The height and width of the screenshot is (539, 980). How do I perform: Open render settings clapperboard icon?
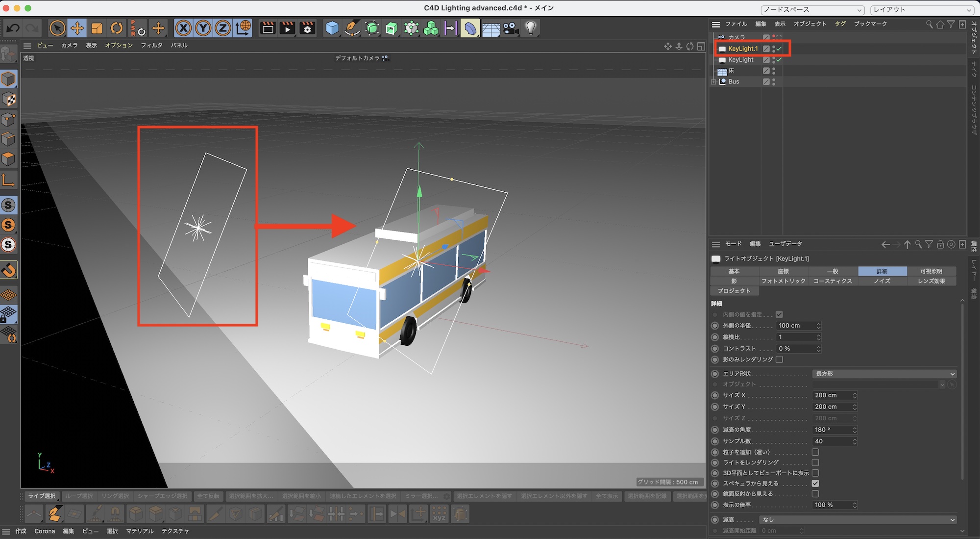tap(307, 28)
